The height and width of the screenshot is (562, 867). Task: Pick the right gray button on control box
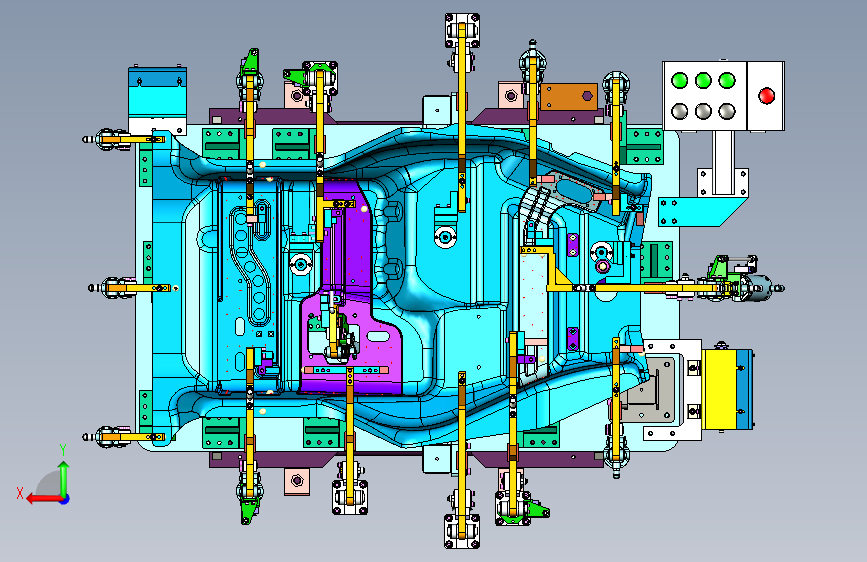click(727, 111)
